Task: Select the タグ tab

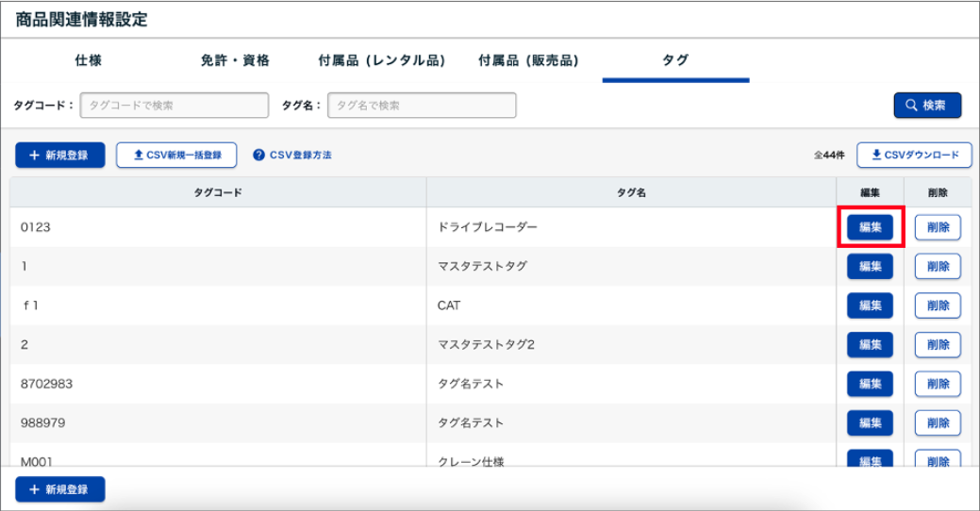Action: click(x=675, y=60)
